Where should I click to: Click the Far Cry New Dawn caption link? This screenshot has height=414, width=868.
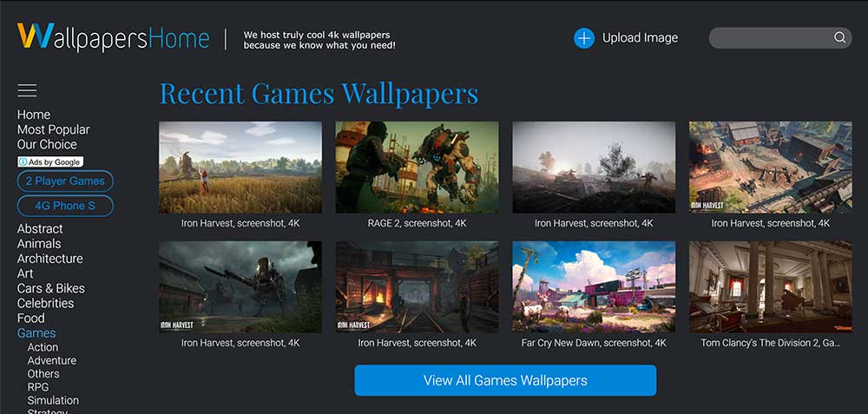594,343
